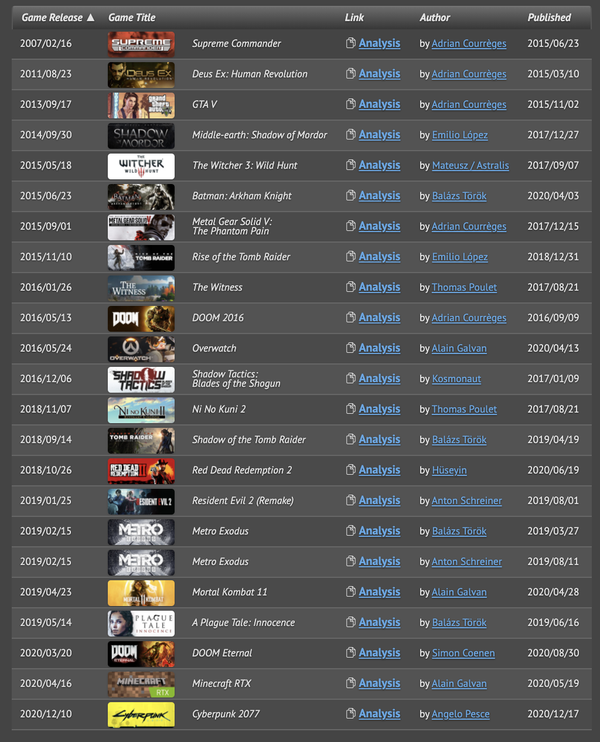Open Analysis for Cyberpunk 2077
The width and height of the screenshot is (600, 742).
379,714
